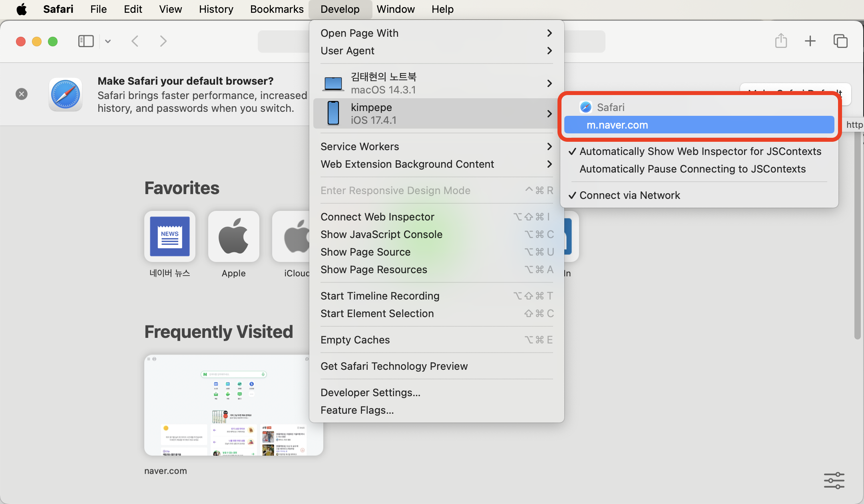Enable Automatically Pause Connecting to JSContexts
Viewport: 864px width, 504px height.
coord(692,169)
